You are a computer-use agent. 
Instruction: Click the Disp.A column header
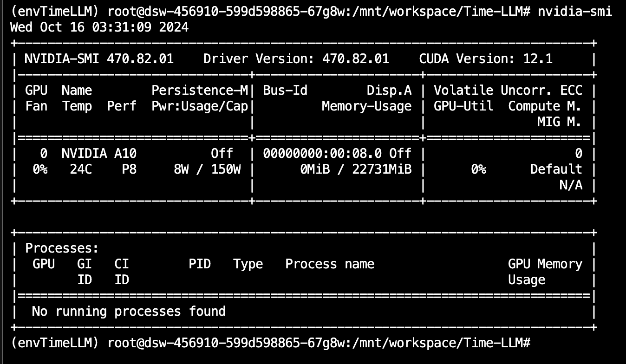point(389,91)
